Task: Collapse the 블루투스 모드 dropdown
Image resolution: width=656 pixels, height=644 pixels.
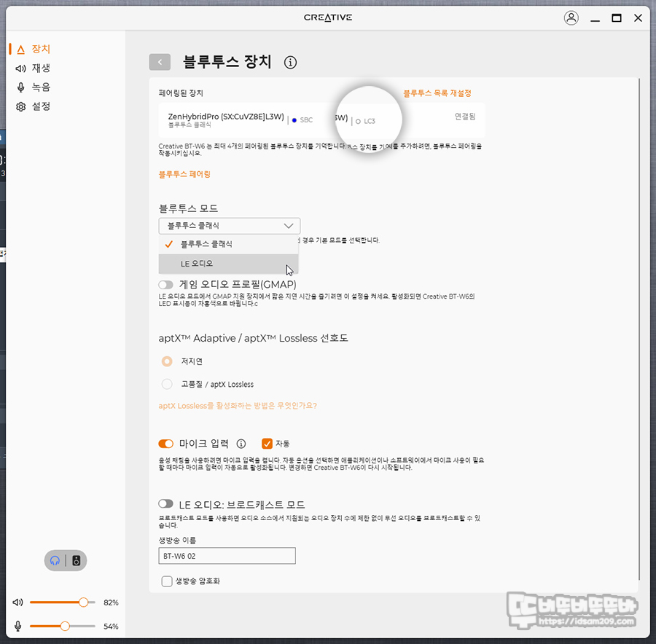Action: pos(230,226)
